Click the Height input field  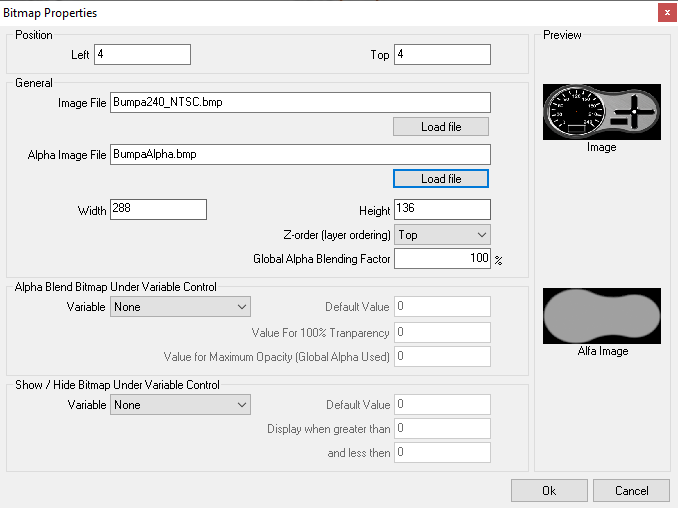[x=442, y=210]
